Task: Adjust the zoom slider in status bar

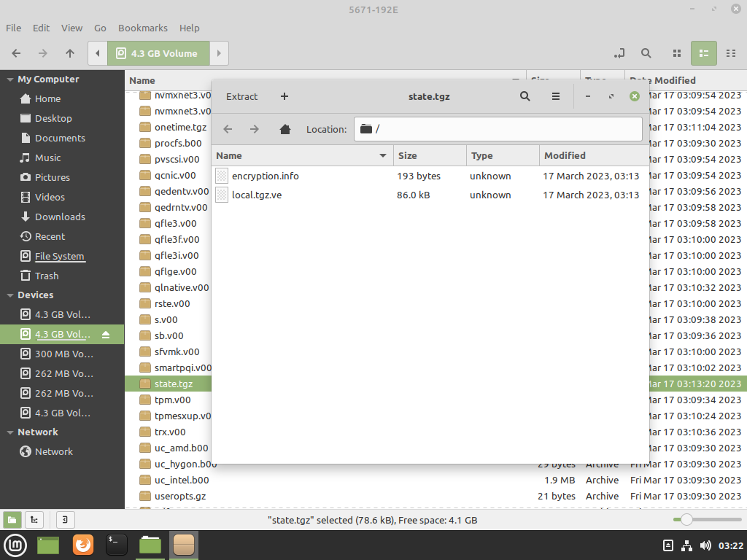Action: pos(686,520)
